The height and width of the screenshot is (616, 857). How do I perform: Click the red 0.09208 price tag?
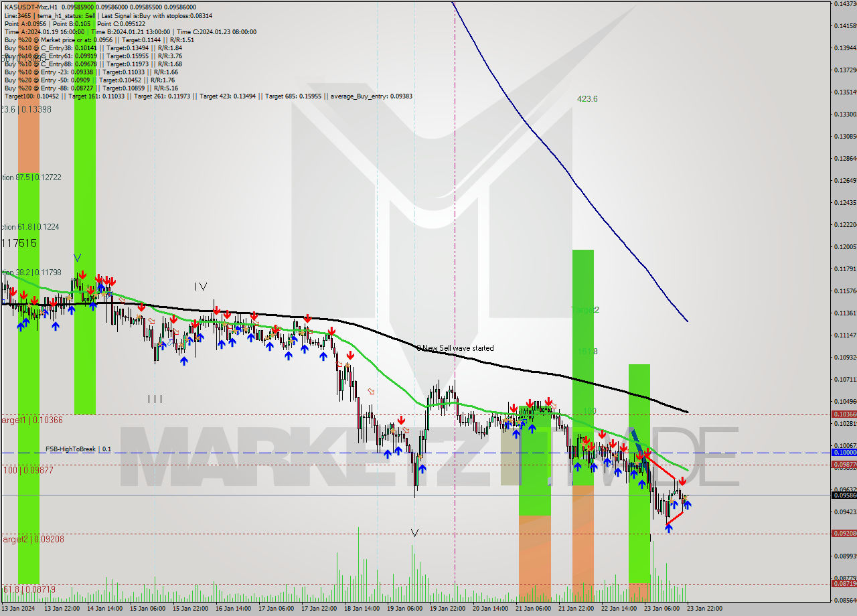(844, 534)
